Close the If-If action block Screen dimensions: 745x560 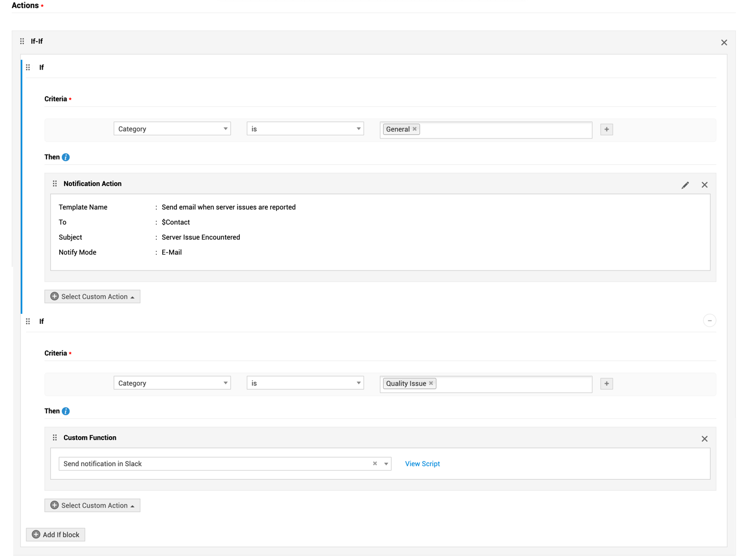coord(724,42)
